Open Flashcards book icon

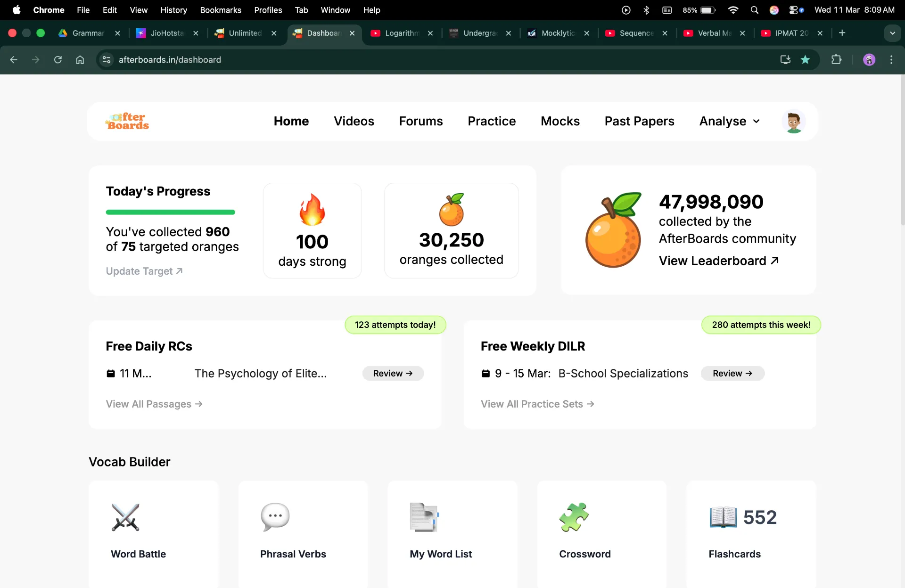click(723, 517)
